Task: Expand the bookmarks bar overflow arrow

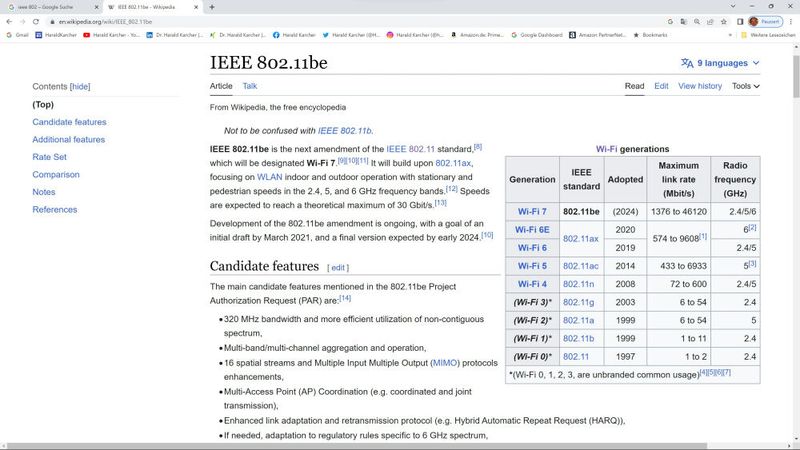Action: click(x=730, y=35)
